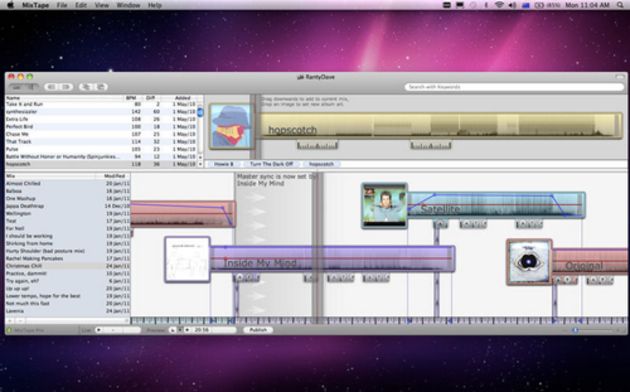Click the Original track clip
The height and width of the screenshot is (392, 630).
pos(590,262)
